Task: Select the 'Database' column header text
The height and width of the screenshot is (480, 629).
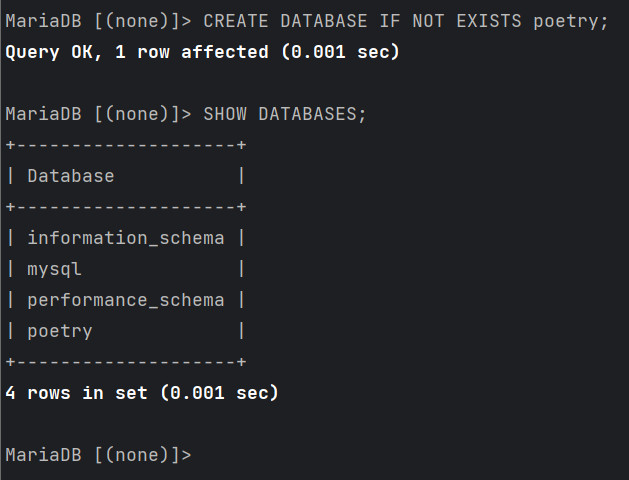Action: (x=71, y=176)
